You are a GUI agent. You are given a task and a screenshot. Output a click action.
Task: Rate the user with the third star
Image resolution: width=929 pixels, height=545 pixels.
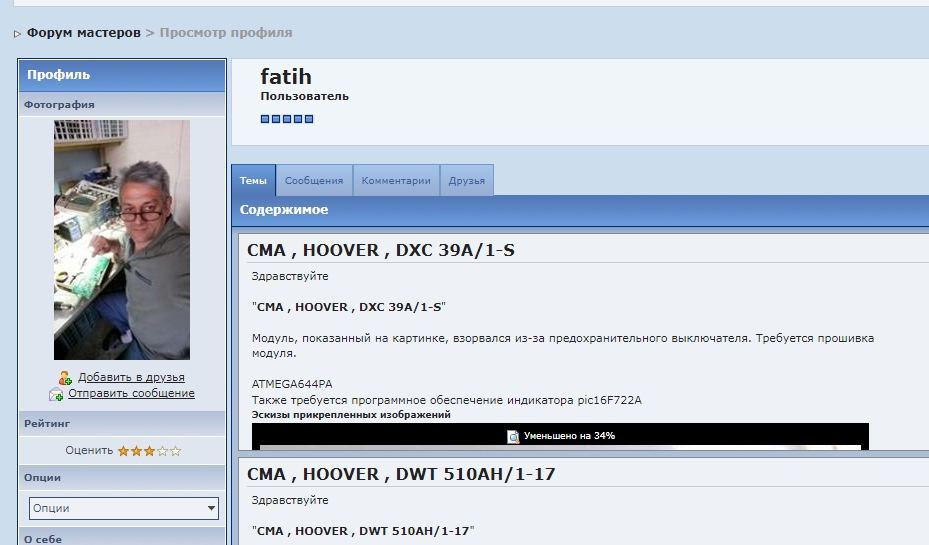pos(150,451)
